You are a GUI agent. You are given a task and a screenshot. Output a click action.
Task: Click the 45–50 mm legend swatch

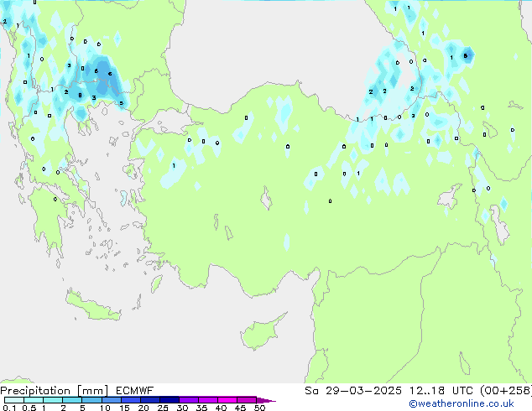pyautogui.click(x=247, y=400)
